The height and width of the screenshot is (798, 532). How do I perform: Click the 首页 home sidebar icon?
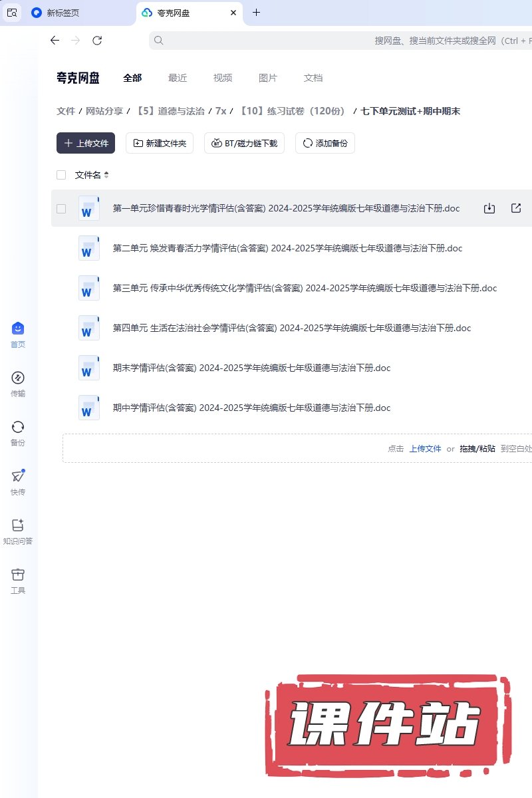click(18, 329)
